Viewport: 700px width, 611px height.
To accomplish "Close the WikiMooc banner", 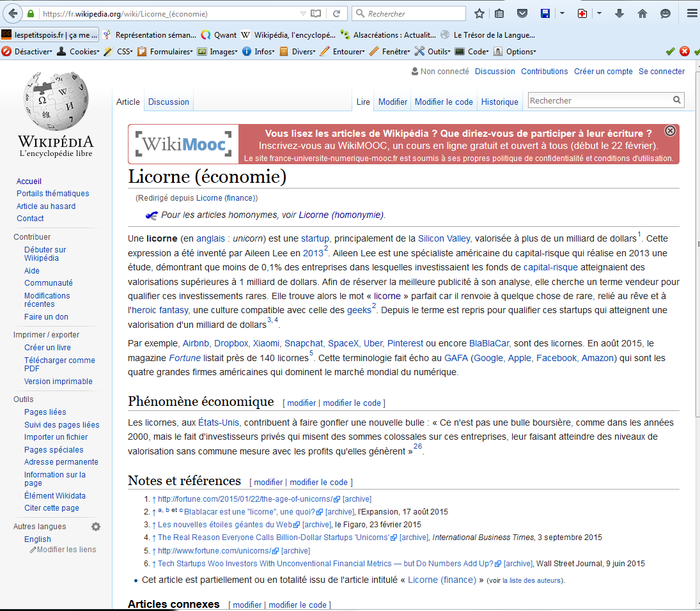I will click(670, 131).
